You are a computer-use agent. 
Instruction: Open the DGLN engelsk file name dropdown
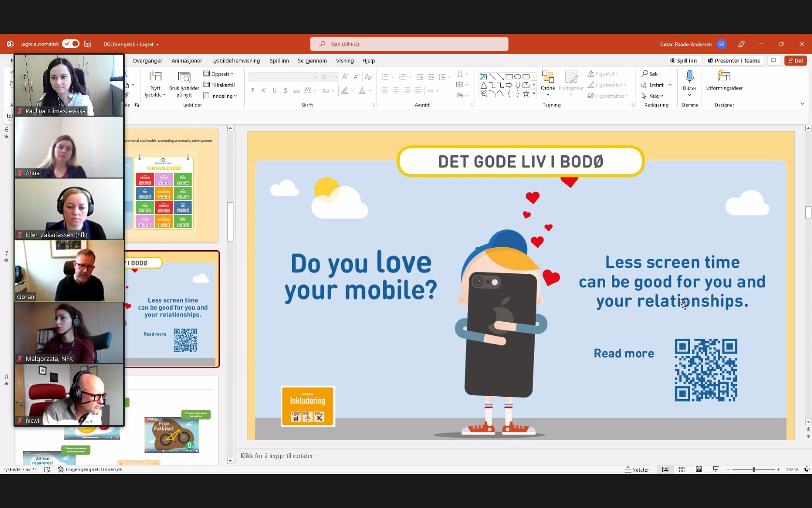pos(131,44)
